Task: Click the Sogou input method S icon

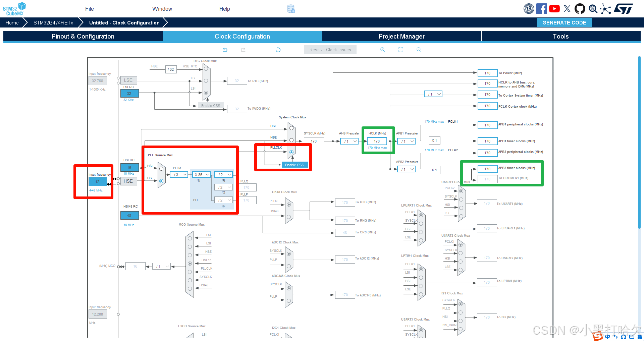Action: point(598,336)
